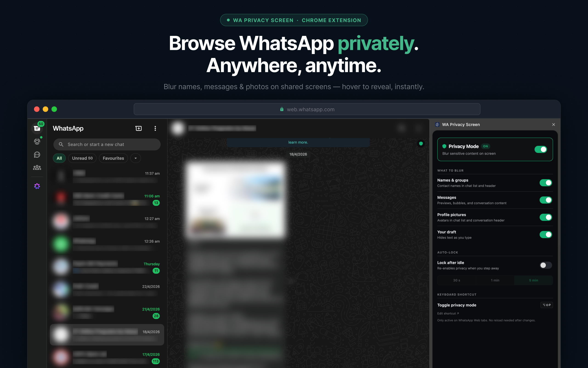Open the Edit shortcut link

tap(448, 313)
